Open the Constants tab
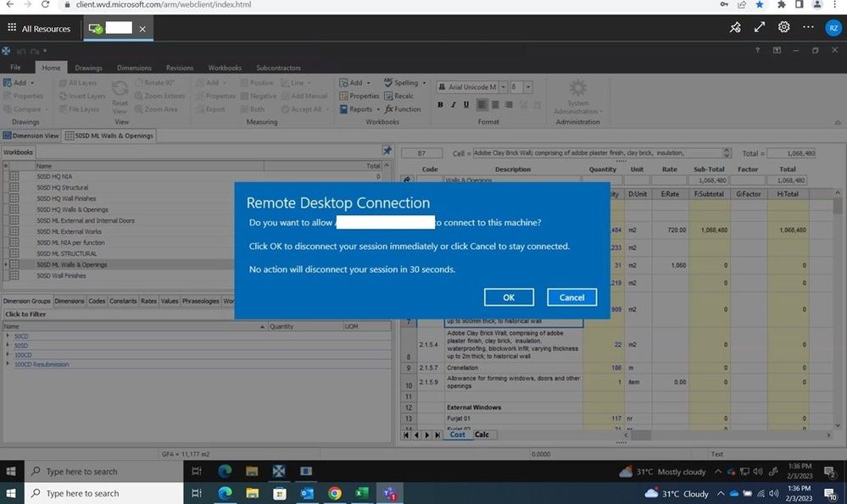 pos(123,301)
